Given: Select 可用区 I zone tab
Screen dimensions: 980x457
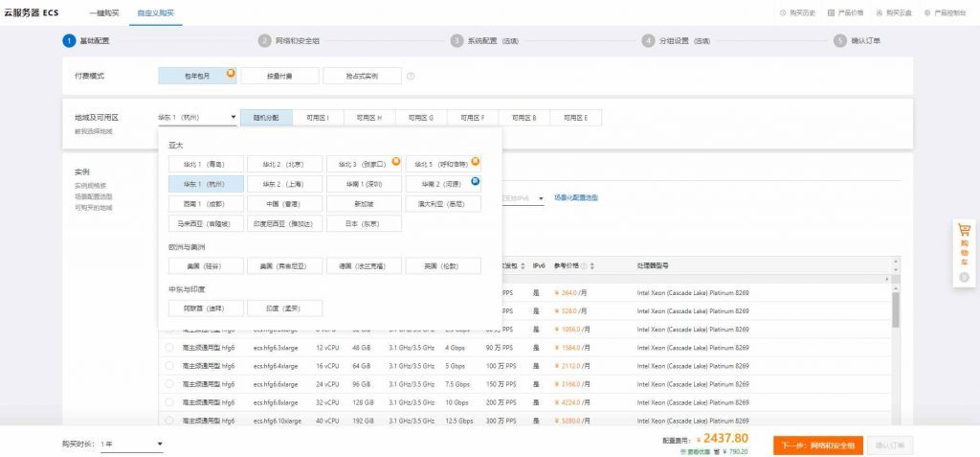Looking at the screenshot, I should click(318, 118).
